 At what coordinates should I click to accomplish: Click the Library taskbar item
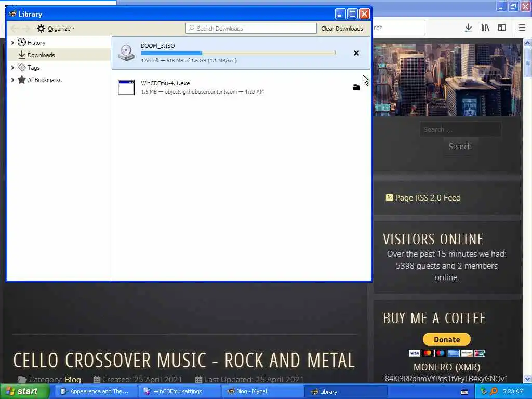tap(345, 392)
